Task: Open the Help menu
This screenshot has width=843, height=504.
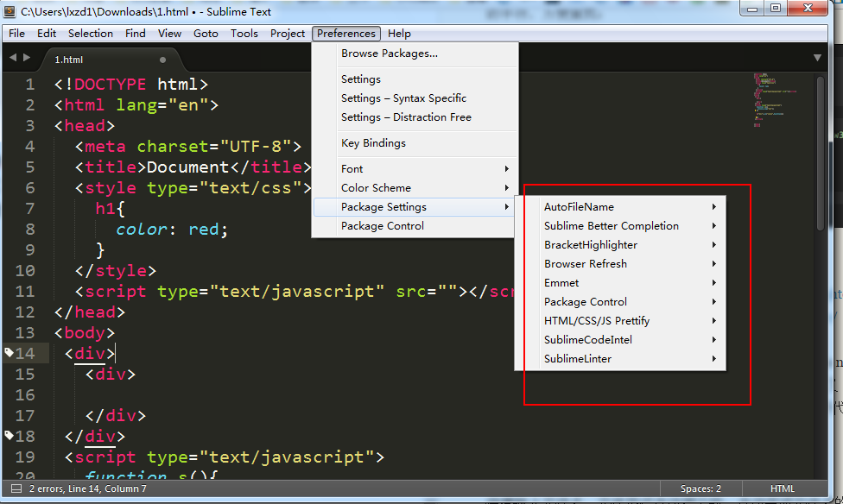Action: 399,34
